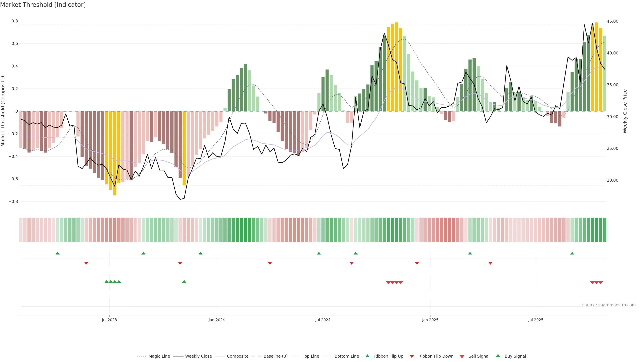Toggle the Top Line legend entry
Screen dimensions: 644x362
tap(311, 356)
